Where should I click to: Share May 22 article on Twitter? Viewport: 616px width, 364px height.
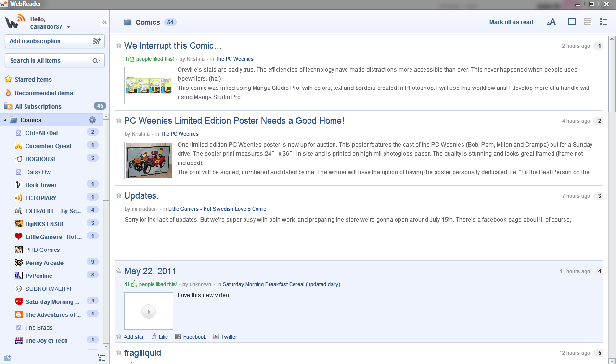tap(225, 337)
